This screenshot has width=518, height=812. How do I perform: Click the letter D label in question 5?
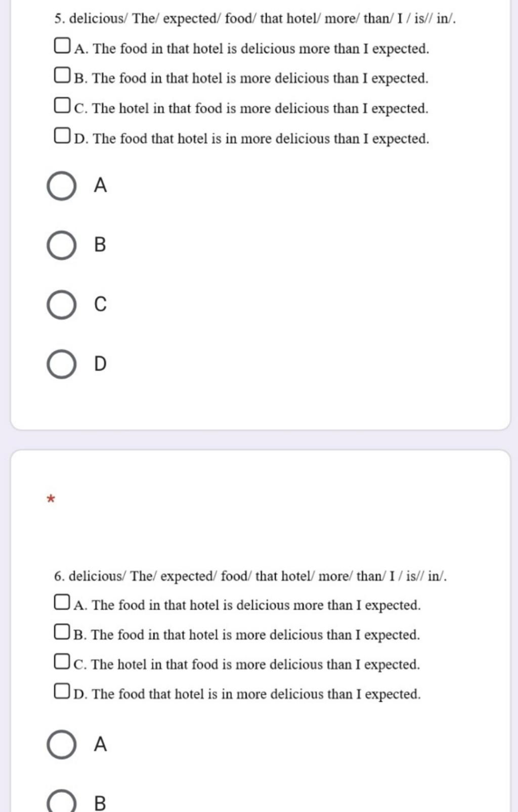(100, 364)
